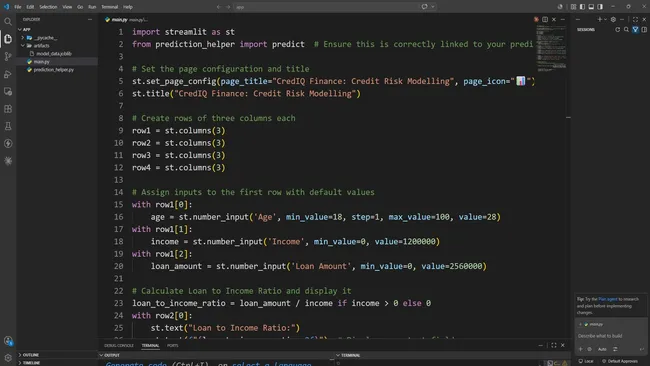Screen dimensions: 650x366
Task: Toggle the bottom panel layout button
Action: pyautogui.click(x=591, y=7)
